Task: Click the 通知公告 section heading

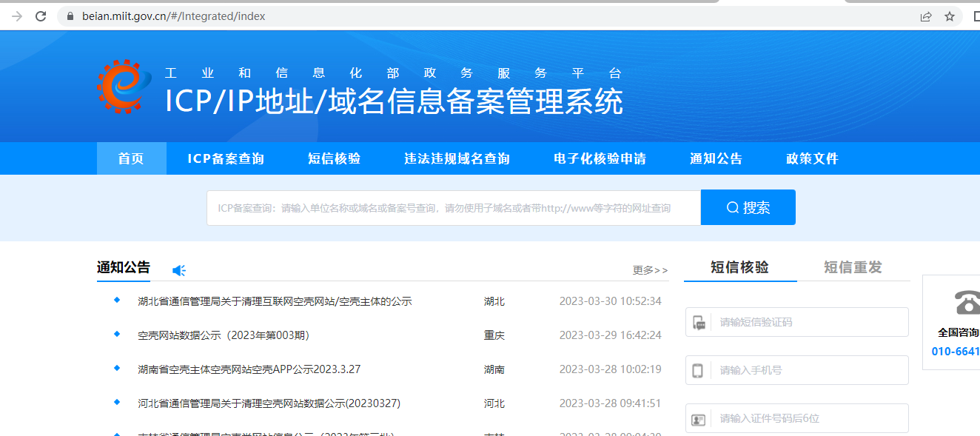Action: tap(124, 267)
